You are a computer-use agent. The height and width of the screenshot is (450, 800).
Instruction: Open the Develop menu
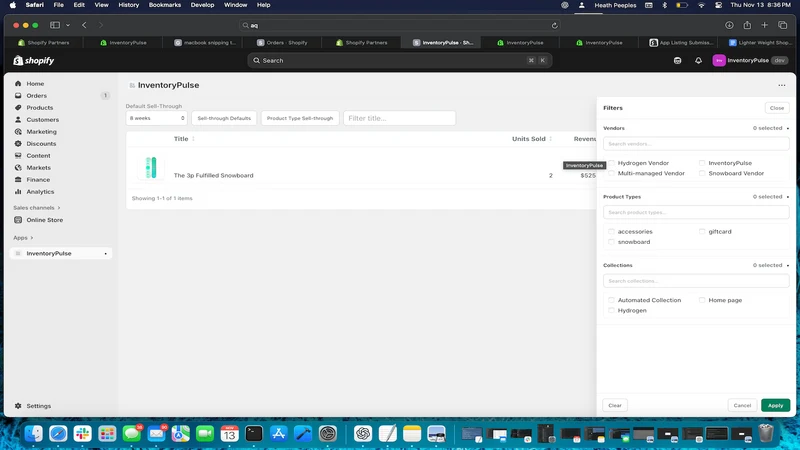[203, 5]
